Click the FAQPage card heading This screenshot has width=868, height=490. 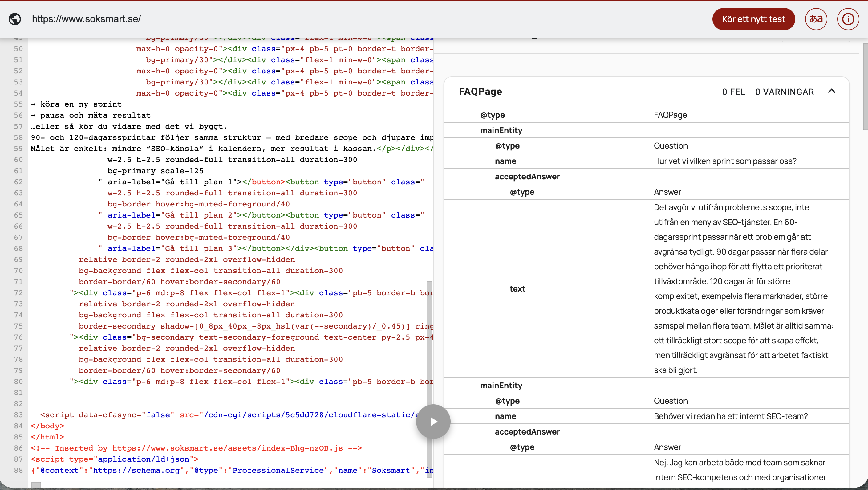(480, 92)
